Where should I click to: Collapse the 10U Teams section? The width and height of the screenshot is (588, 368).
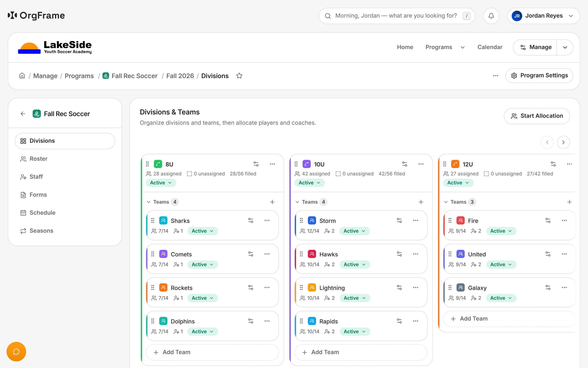pyautogui.click(x=297, y=202)
